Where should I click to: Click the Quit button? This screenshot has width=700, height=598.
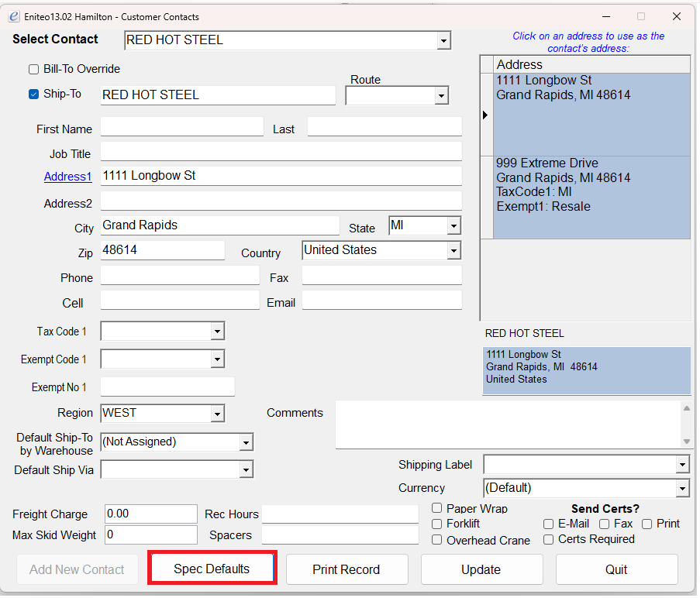click(616, 569)
